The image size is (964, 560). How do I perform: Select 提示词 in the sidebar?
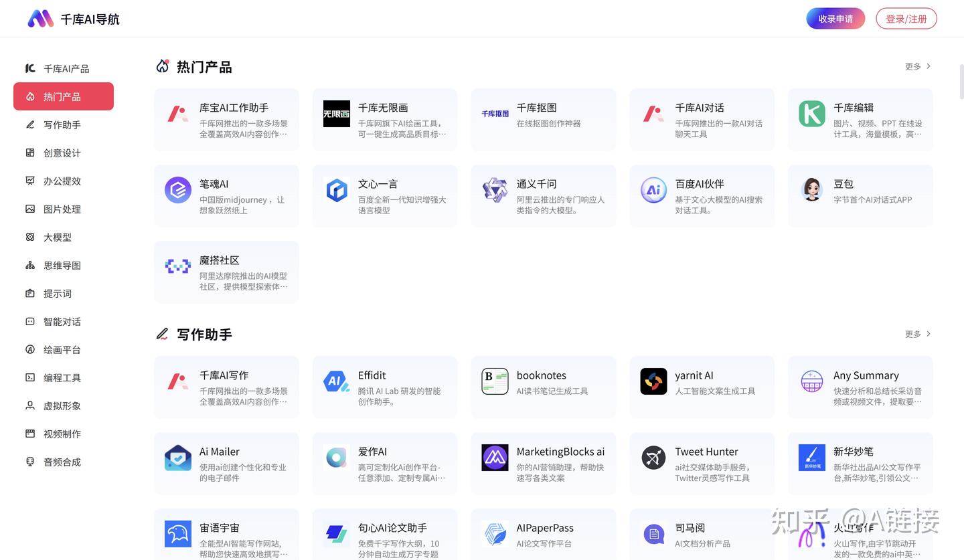[x=64, y=293]
